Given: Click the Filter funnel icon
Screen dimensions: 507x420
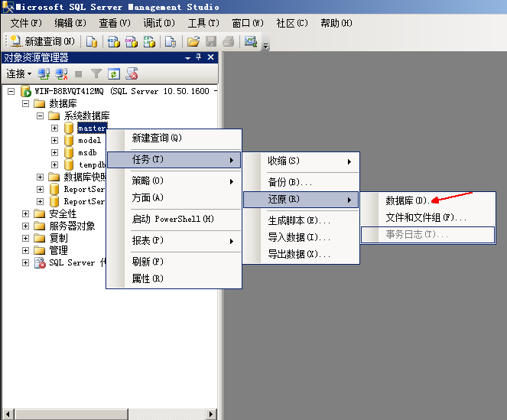Looking at the screenshot, I should [96, 73].
